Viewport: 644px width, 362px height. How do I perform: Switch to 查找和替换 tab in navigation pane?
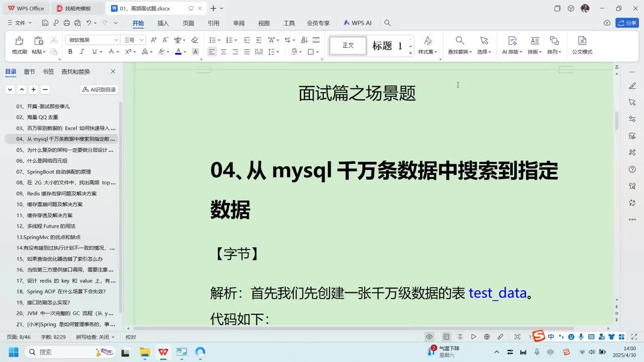click(x=75, y=72)
